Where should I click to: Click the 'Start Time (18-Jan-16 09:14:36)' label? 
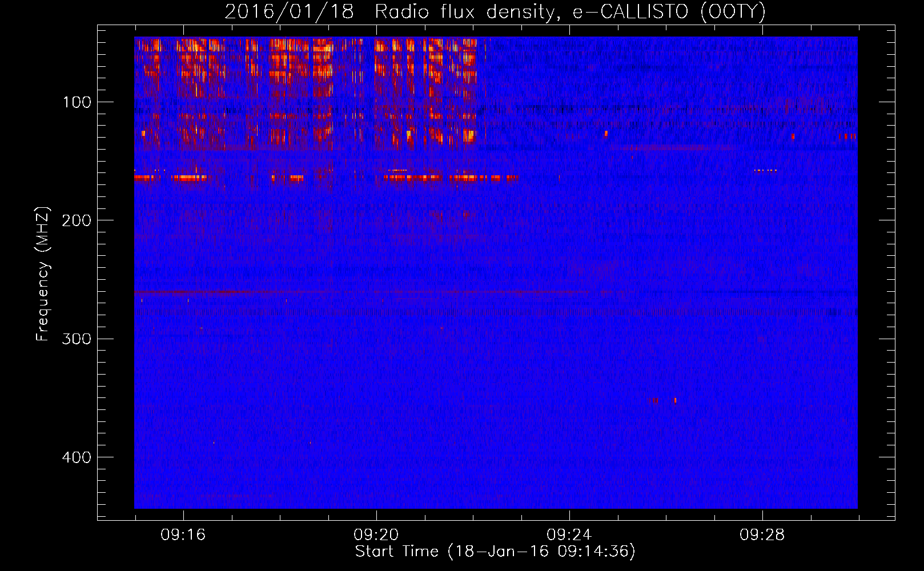[x=495, y=552]
